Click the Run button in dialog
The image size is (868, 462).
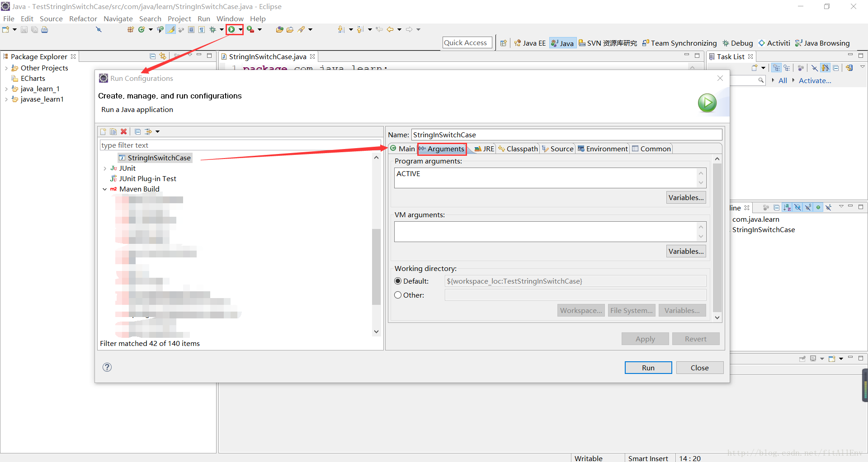648,368
